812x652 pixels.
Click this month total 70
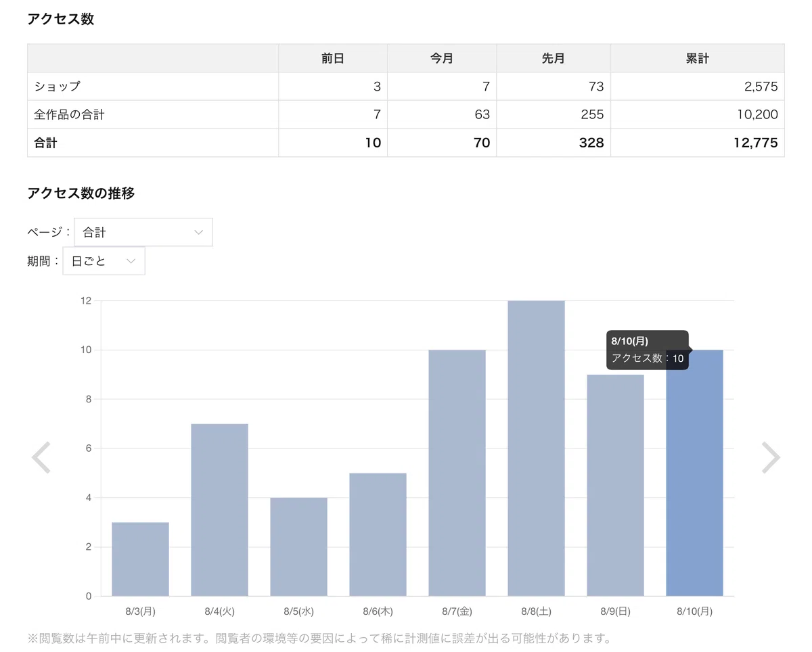point(482,143)
